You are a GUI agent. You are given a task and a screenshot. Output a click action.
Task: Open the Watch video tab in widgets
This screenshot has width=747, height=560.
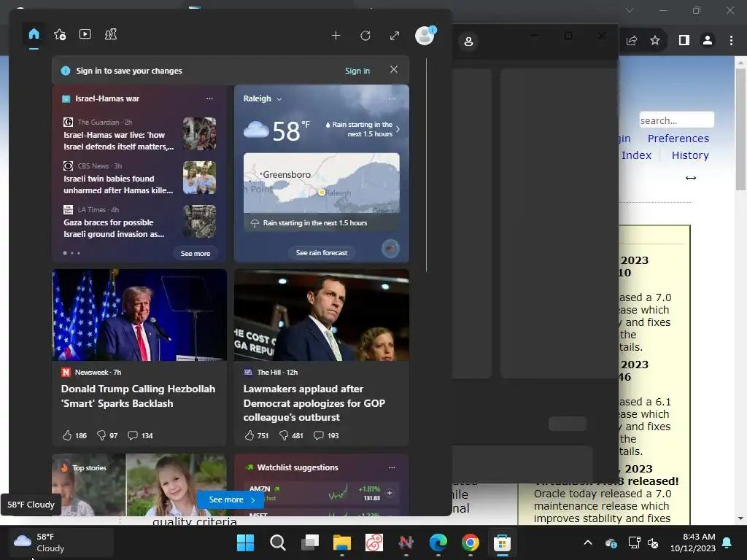85,34
